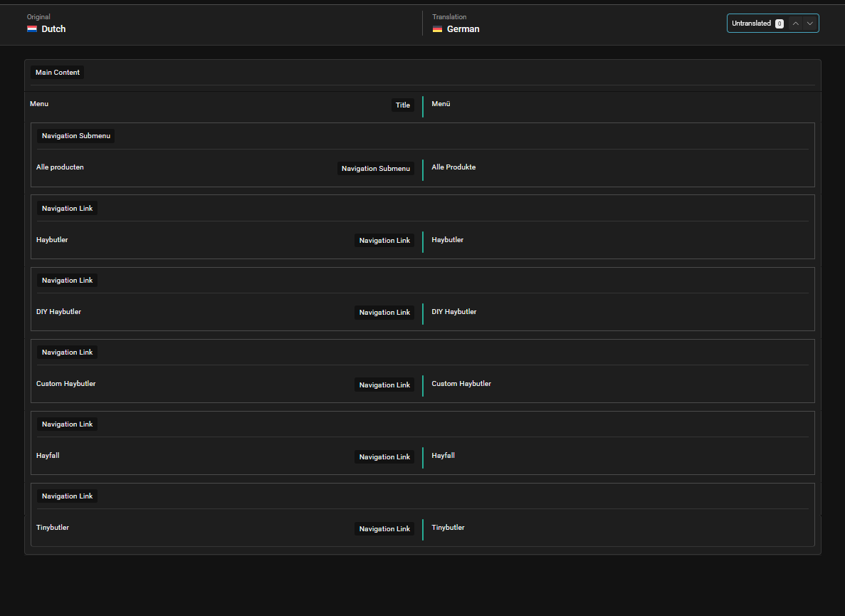Screen dimensions: 845x616
Task: Select the Untranslated filter label
Action: click(x=751, y=24)
